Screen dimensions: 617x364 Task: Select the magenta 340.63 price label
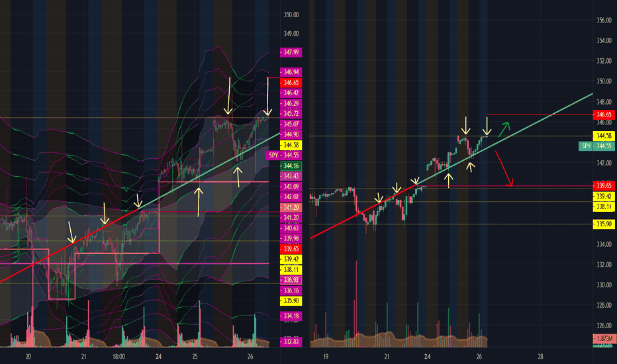[291, 228]
